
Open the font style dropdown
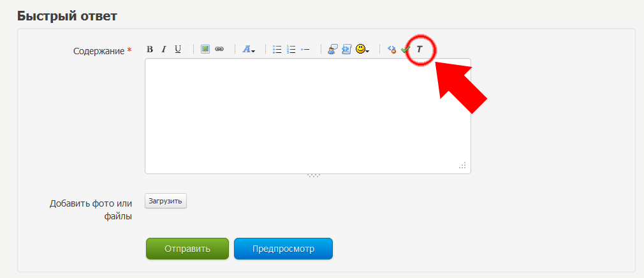pos(249,49)
